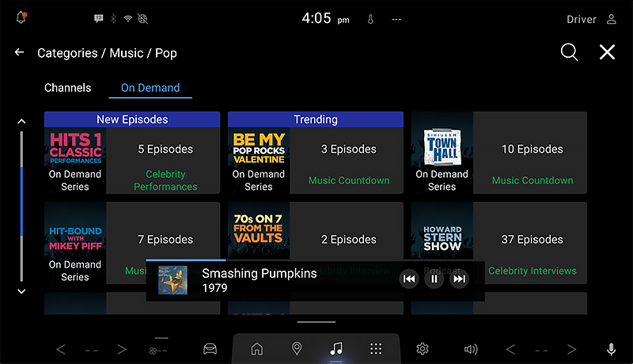Image resolution: width=633 pixels, height=364 pixels.
Task: Raise the right temperature setting
Action: coord(571,349)
